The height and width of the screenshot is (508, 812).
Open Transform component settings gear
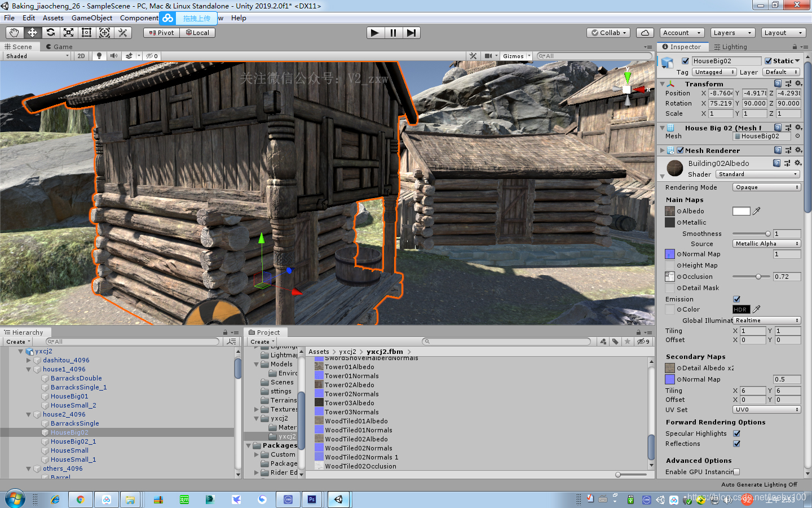coord(798,84)
